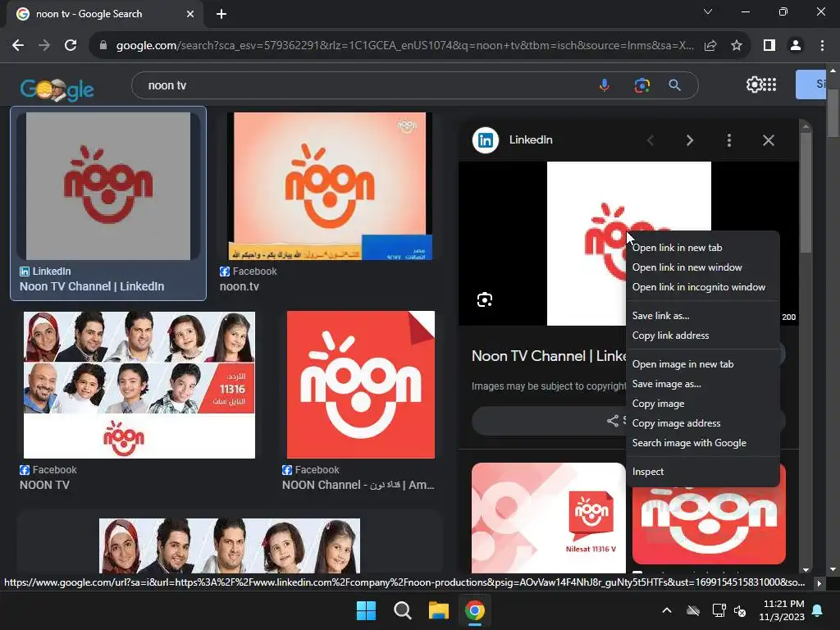Click Noon TV Channel | LinkedIn link
This screenshot has height=630, width=840.
(92, 286)
